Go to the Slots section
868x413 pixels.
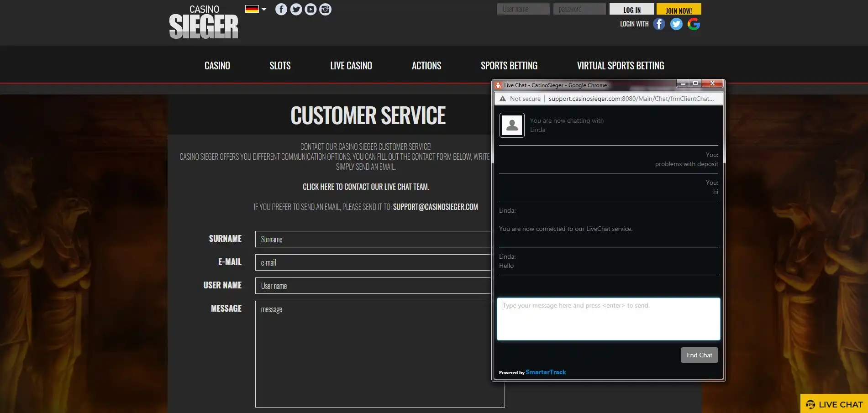coord(280,66)
